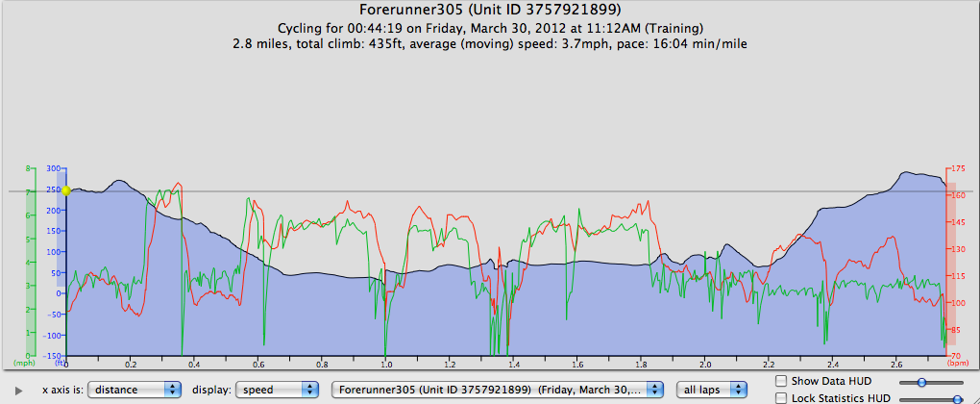Click the play triangle button
This screenshot has width=980, height=404.
pos(19,391)
